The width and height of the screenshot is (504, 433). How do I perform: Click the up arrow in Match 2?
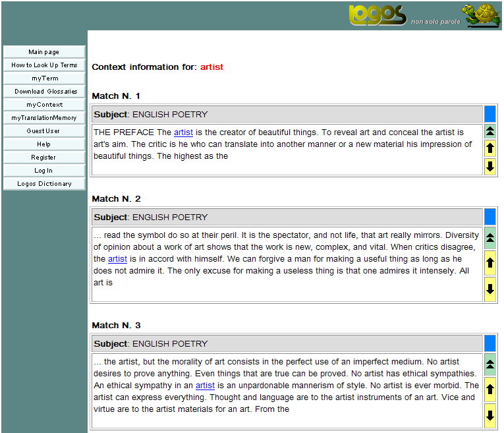pyautogui.click(x=490, y=262)
